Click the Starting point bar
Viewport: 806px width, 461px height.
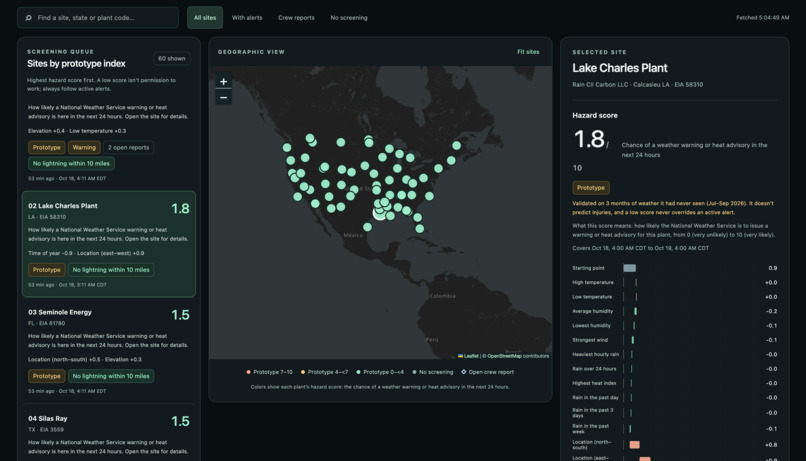pos(629,268)
